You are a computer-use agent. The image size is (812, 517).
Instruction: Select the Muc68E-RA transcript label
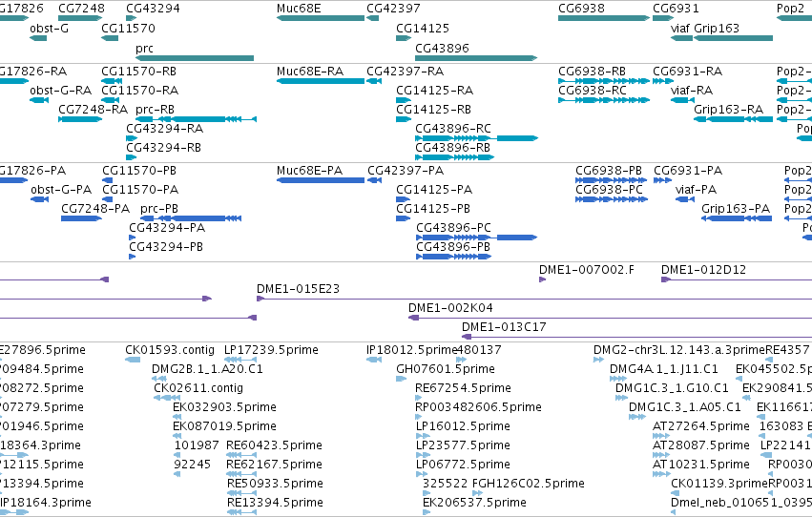point(310,72)
